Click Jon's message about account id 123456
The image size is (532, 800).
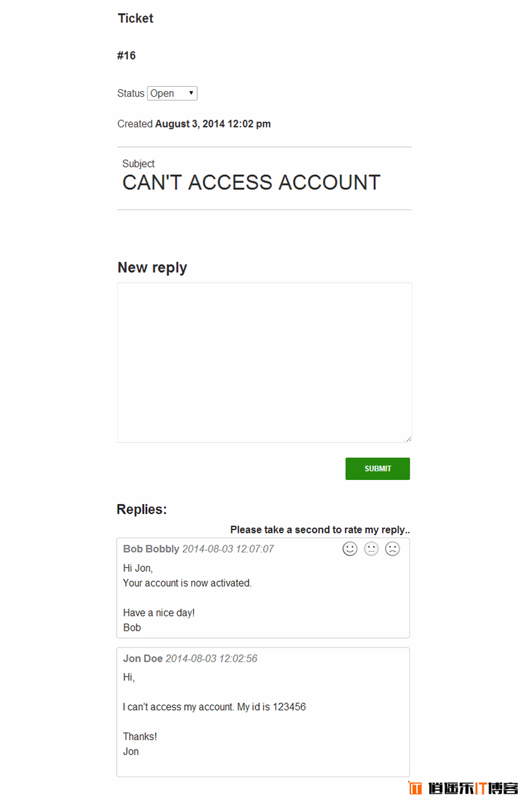point(215,707)
